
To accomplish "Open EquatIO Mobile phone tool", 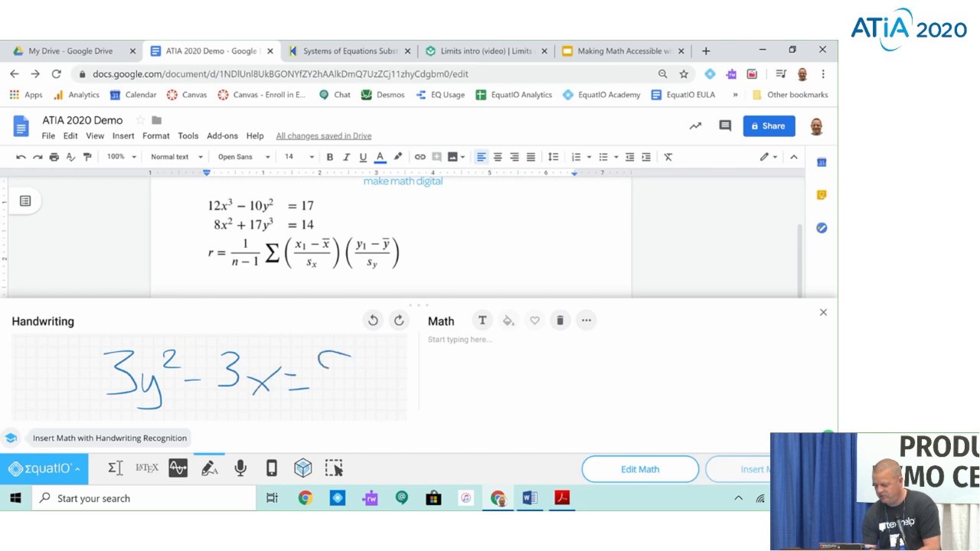I will (x=271, y=468).
